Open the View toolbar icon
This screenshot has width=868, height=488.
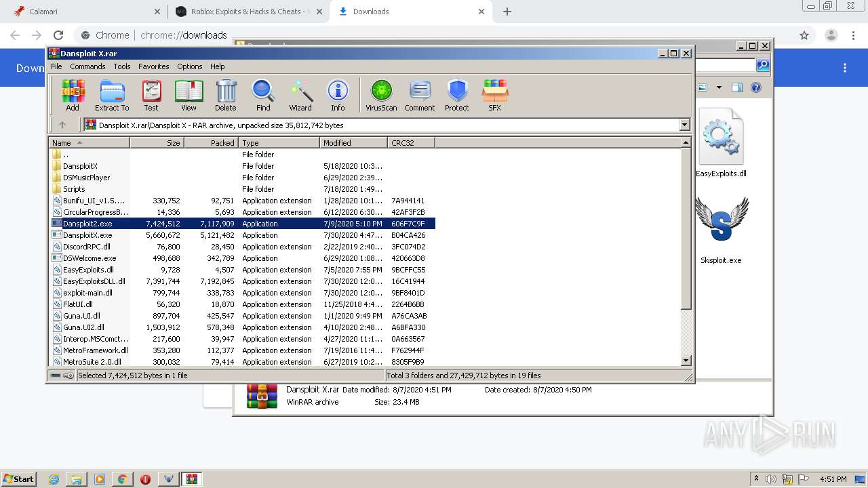(x=189, y=96)
